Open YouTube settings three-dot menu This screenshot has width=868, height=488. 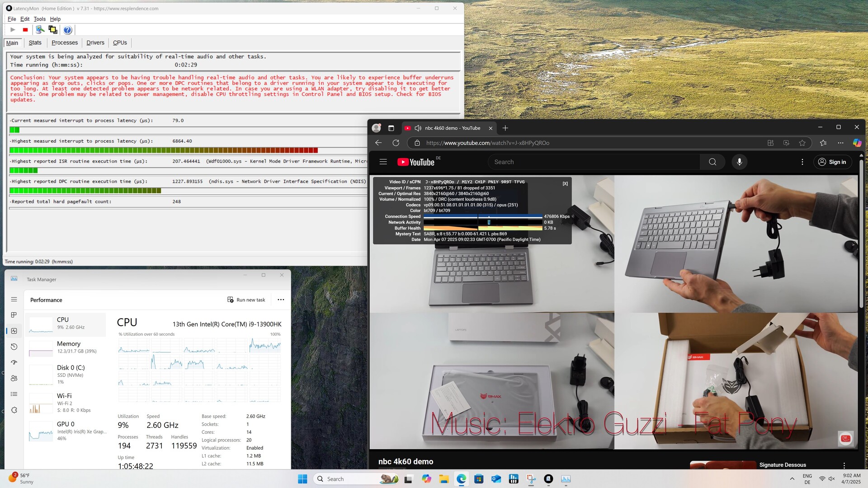click(x=802, y=162)
